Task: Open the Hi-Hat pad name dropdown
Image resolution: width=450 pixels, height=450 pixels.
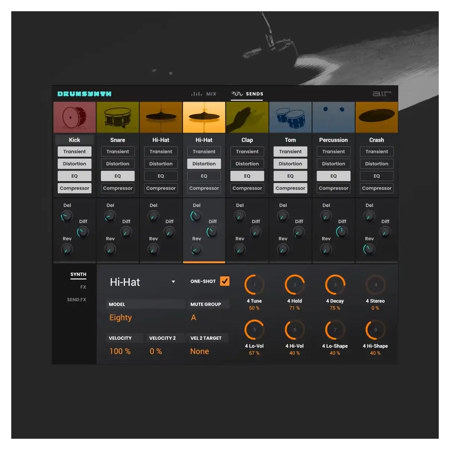Action: (142, 282)
